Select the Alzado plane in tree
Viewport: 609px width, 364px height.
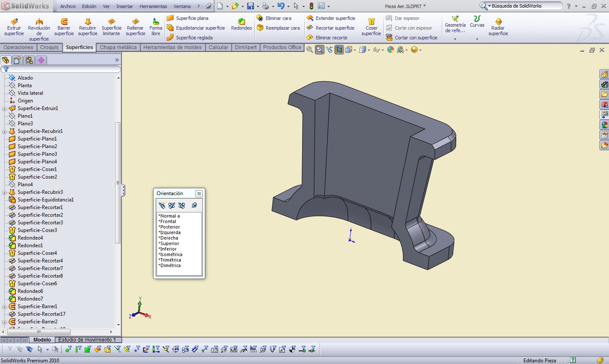pyautogui.click(x=25, y=78)
